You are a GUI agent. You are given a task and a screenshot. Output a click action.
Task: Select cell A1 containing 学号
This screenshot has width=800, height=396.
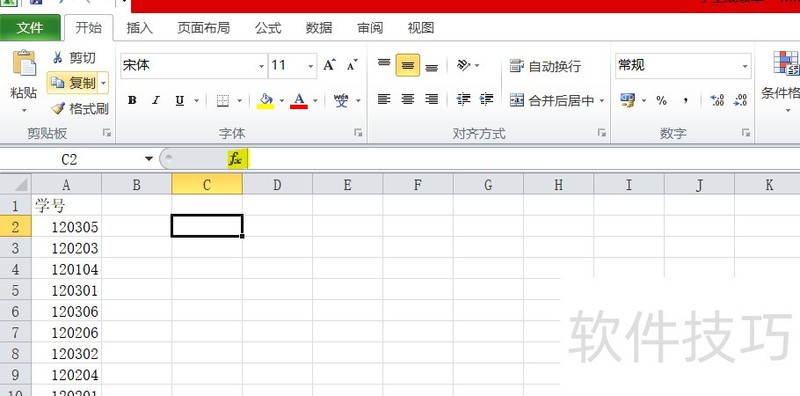tap(66, 206)
